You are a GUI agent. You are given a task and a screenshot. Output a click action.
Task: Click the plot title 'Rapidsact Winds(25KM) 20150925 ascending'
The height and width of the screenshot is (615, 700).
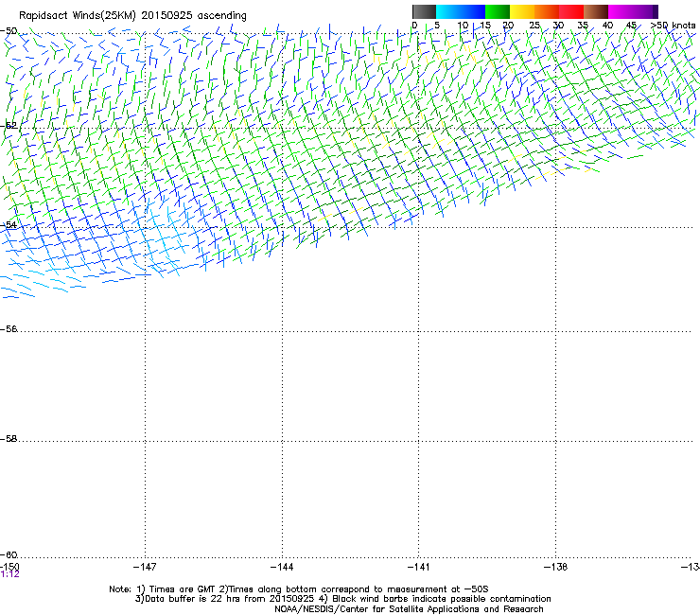132,16
